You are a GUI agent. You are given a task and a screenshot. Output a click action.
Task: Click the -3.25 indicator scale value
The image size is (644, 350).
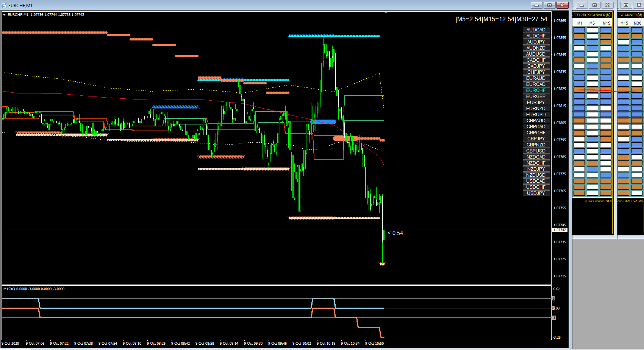(556, 338)
